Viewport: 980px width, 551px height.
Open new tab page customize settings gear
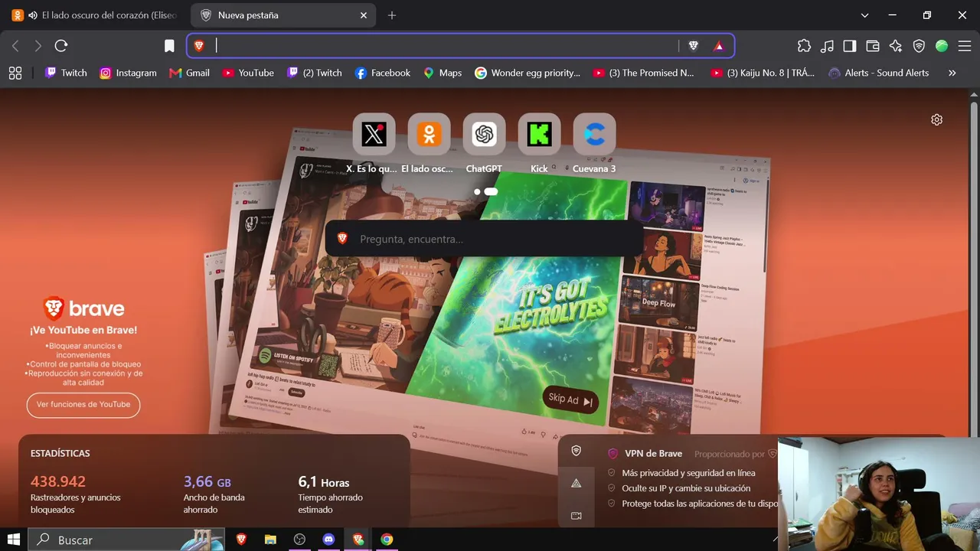[936, 119]
